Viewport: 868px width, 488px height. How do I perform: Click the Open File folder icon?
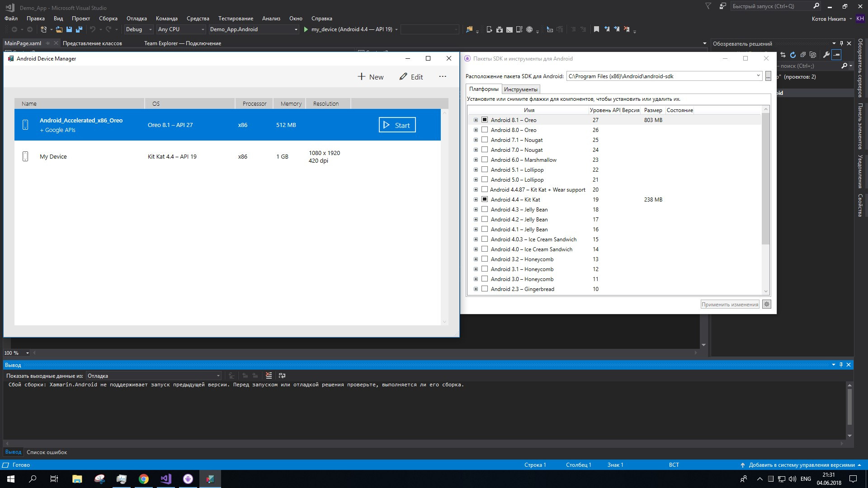tap(59, 29)
